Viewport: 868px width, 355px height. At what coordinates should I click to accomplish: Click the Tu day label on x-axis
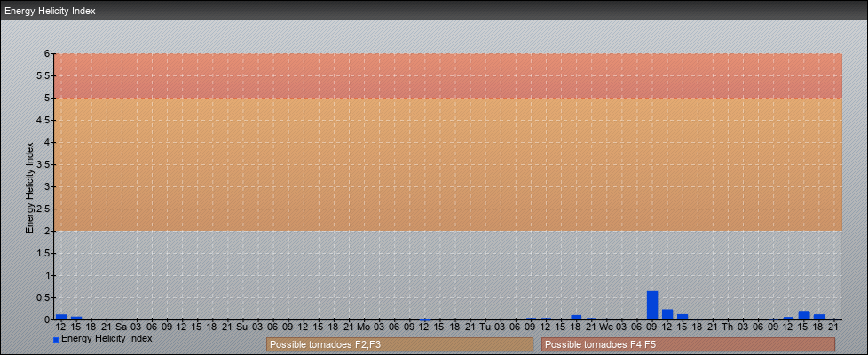485,327
